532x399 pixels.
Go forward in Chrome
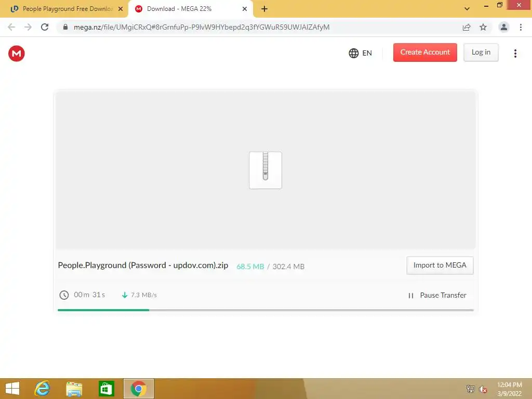(28, 27)
